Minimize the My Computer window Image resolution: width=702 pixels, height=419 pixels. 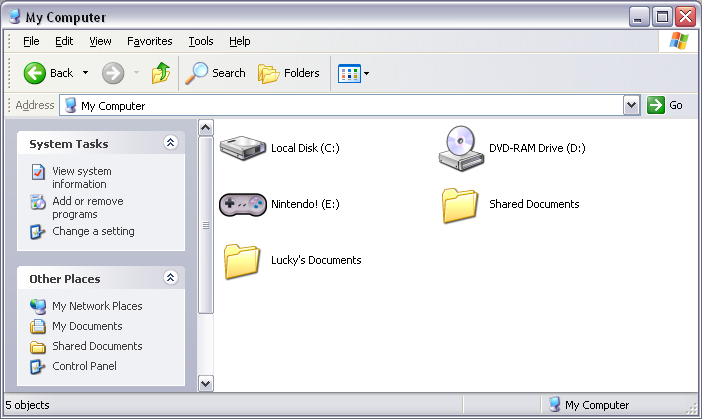[x=639, y=17]
